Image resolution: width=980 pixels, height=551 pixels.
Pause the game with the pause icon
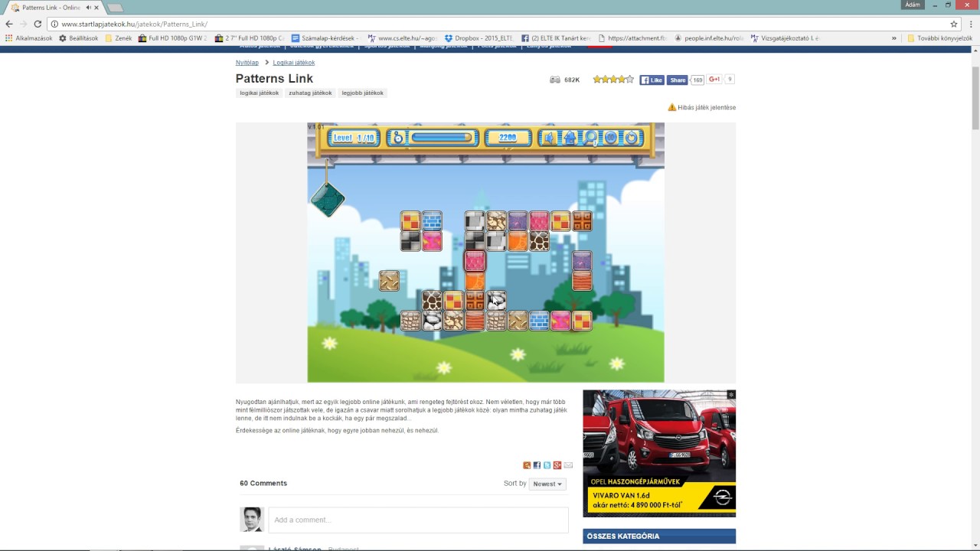tap(610, 138)
